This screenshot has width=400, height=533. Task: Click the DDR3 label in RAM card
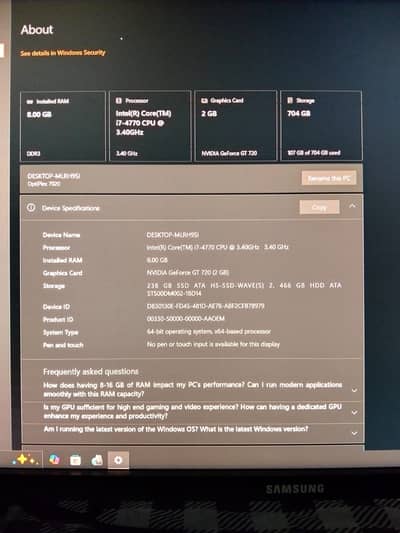(34, 154)
